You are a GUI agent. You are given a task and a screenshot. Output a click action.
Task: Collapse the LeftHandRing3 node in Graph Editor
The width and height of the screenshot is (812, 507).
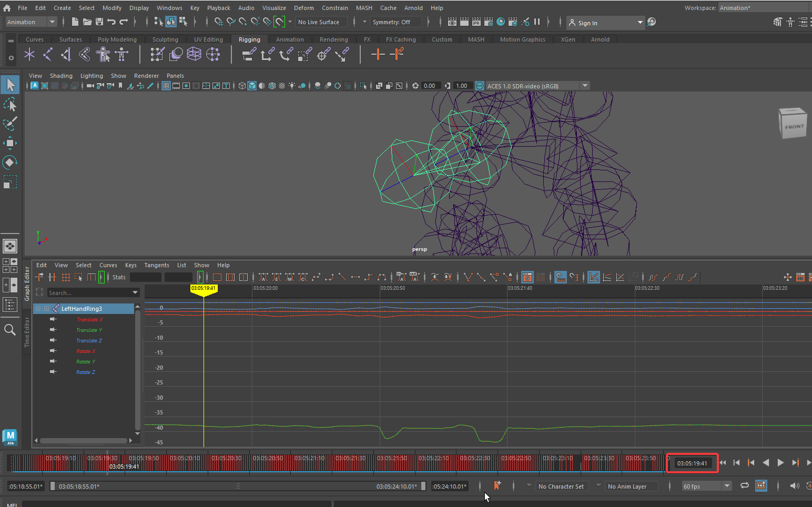[38, 309]
